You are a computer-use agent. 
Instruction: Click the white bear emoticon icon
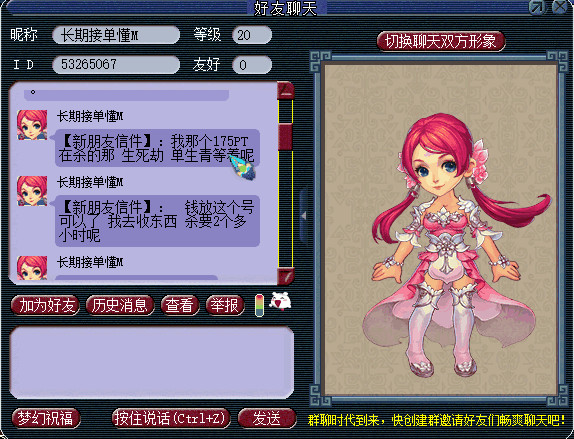tap(280, 302)
